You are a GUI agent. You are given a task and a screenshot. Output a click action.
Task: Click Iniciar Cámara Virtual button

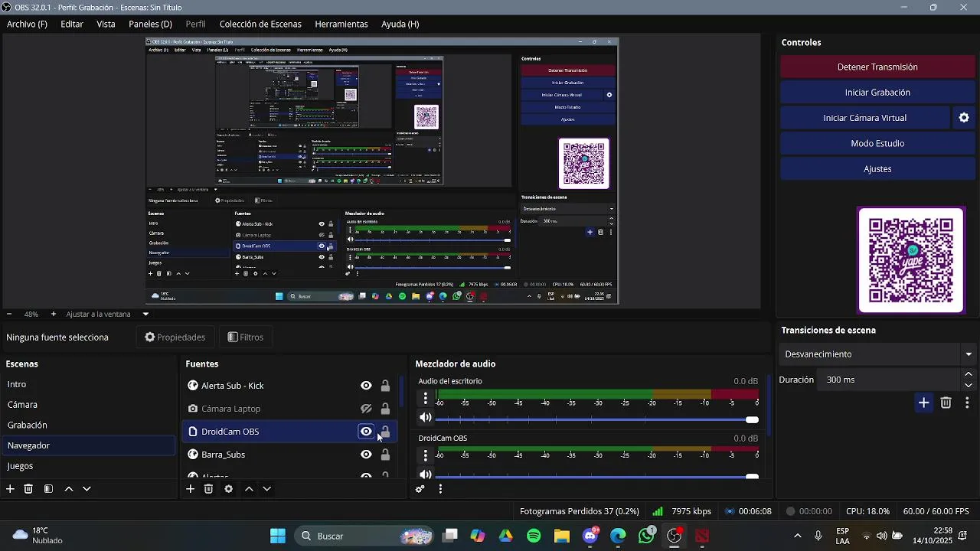point(865,118)
